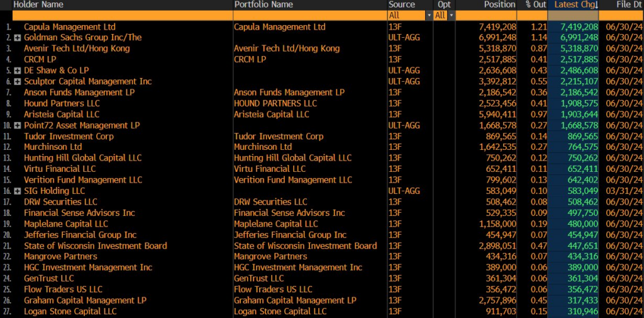
Task: Sort by Position column header
Action: (x=499, y=4)
